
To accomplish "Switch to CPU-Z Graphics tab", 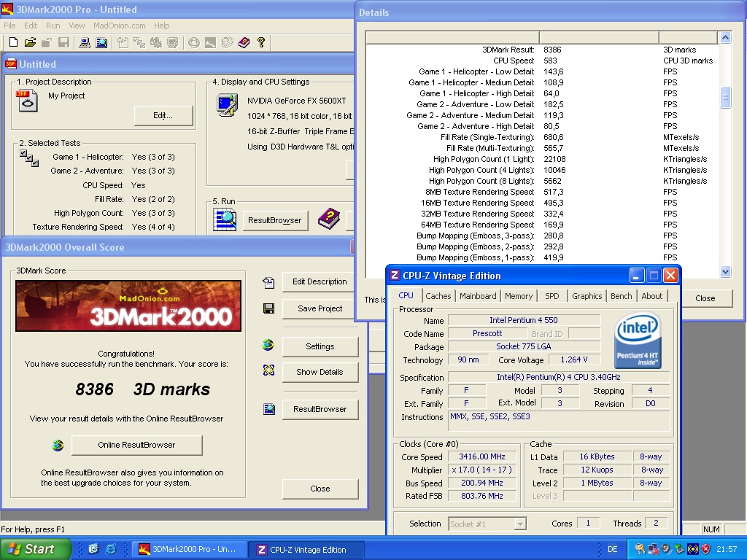I will coord(587,296).
